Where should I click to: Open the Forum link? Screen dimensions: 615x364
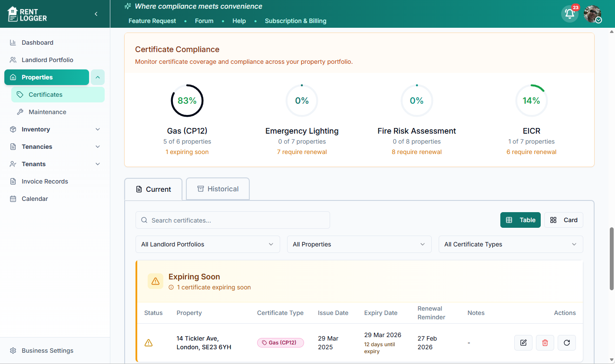click(x=204, y=20)
